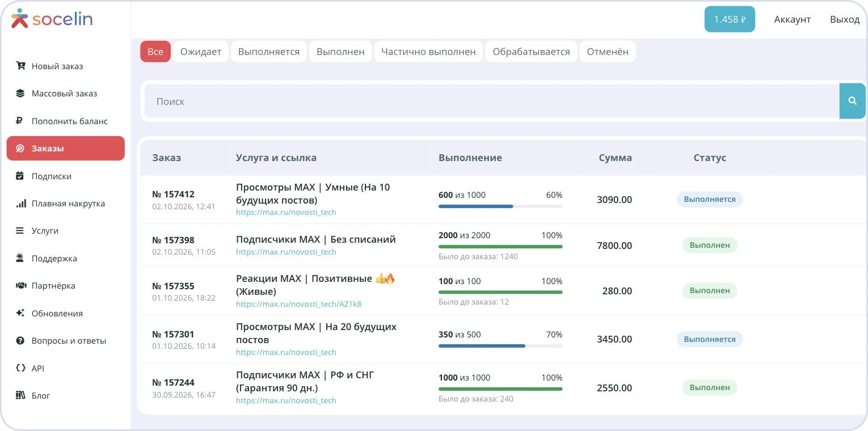Show Отменён orders tab
Viewport: 868px width, 431px height.
click(x=608, y=52)
